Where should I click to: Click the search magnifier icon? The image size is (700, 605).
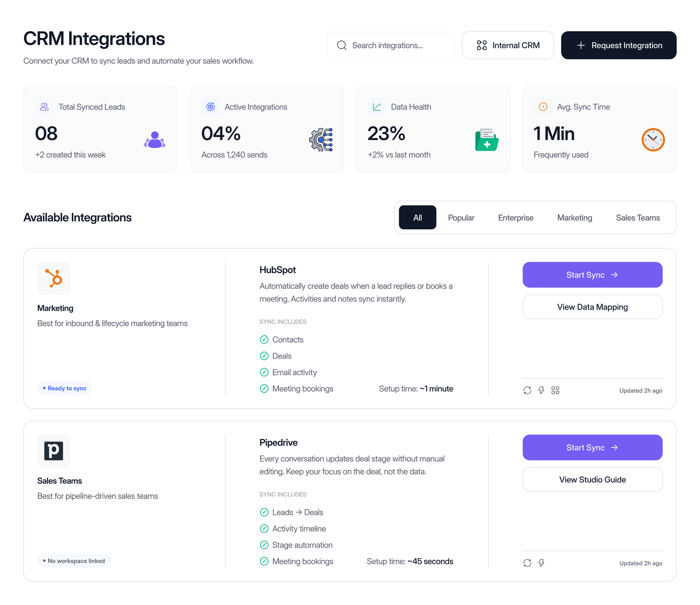pyautogui.click(x=342, y=45)
